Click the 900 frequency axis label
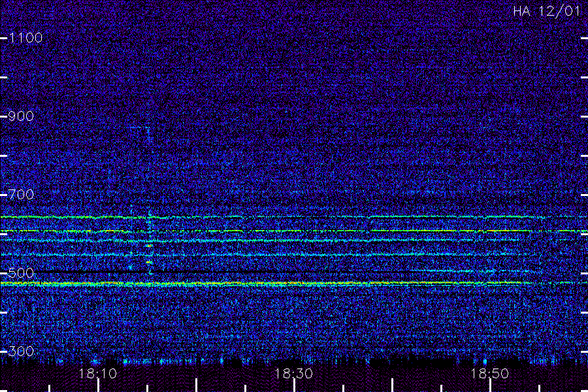588x392 pixels. pyautogui.click(x=21, y=116)
